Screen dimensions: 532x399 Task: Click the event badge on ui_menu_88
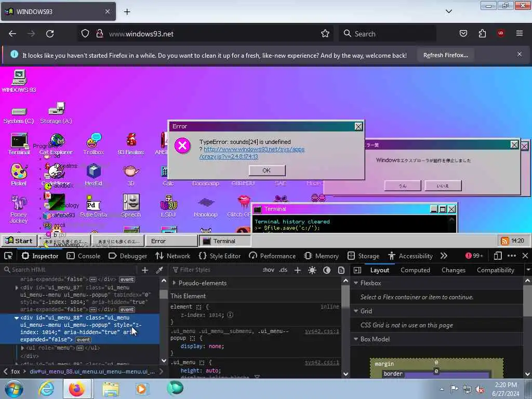coord(84,340)
